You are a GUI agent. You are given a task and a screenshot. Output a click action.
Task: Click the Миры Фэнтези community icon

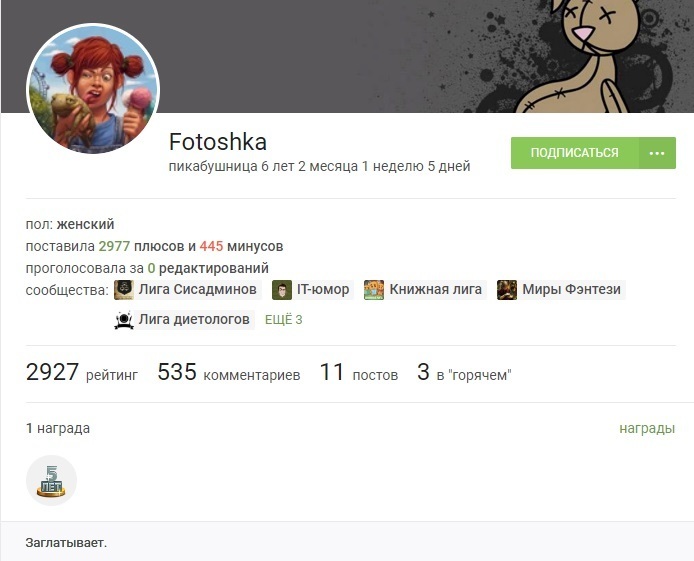[507, 290]
